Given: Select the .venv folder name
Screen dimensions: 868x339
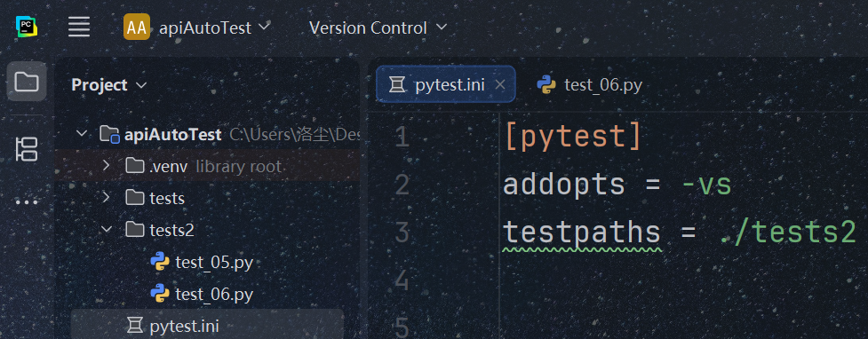Looking at the screenshot, I should tap(168, 166).
